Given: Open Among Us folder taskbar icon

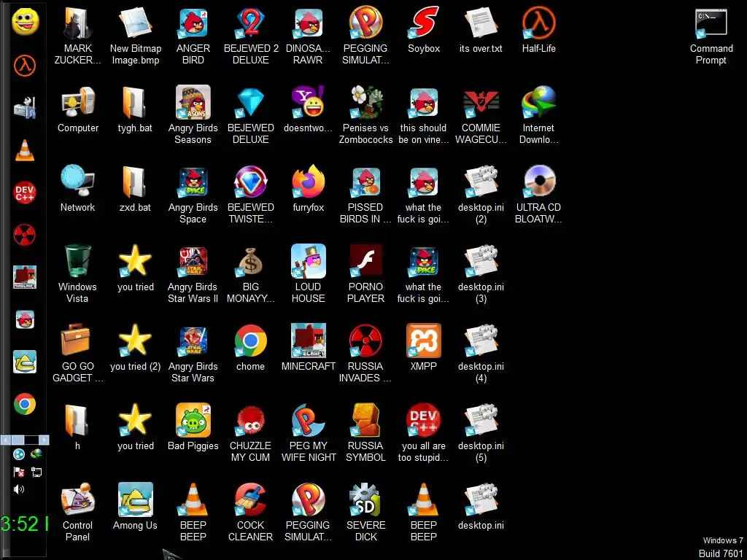Looking at the screenshot, I should click(x=25, y=362).
